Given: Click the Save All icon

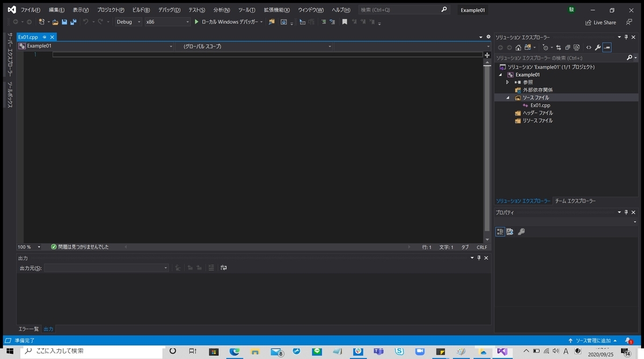Looking at the screenshot, I should tap(73, 22).
